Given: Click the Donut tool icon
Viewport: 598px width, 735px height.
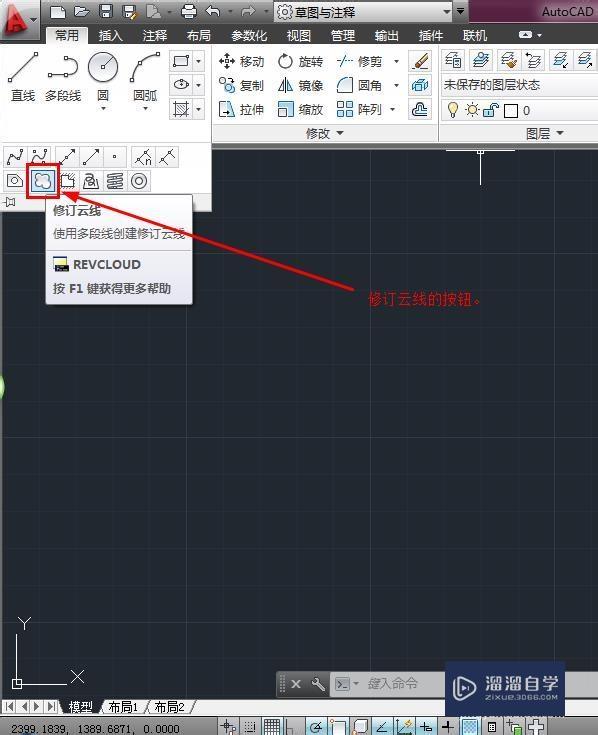Looking at the screenshot, I should coord(139,181).
